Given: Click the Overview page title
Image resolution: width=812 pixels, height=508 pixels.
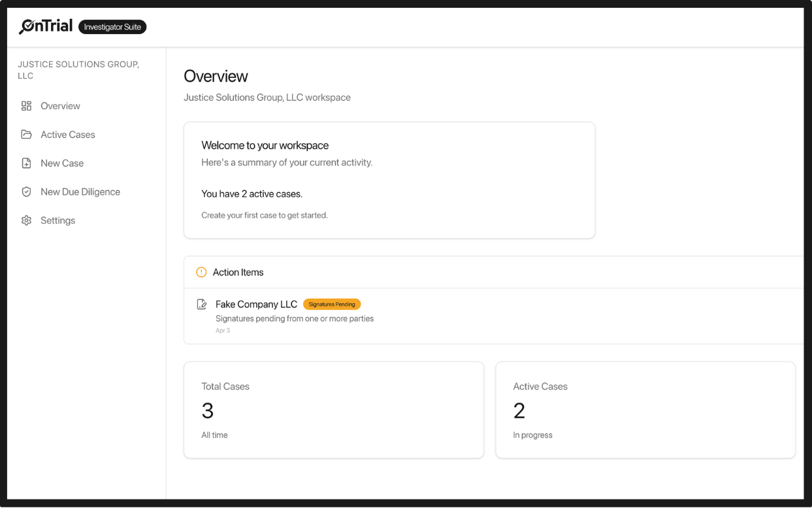Looking at the screenshot, I should click(x=216, y=76).
